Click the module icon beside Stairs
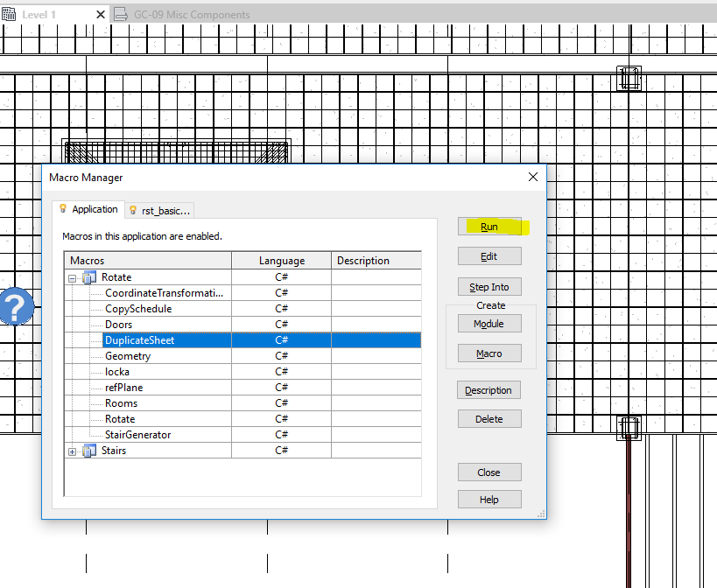The image size is (717, 588). click(90, 450)
